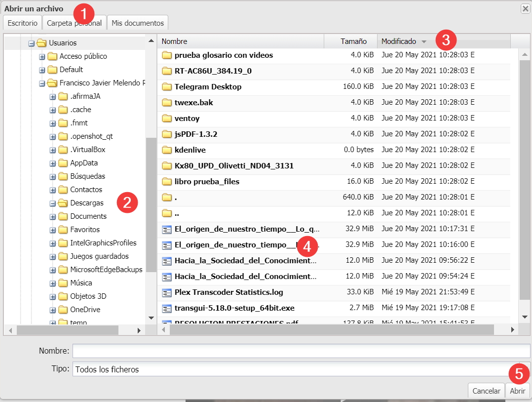Click the Plex Transcoder Statistics.log file icon
Image resolution: width=532 pixels, height=402 pixels.
click(166, 292)
